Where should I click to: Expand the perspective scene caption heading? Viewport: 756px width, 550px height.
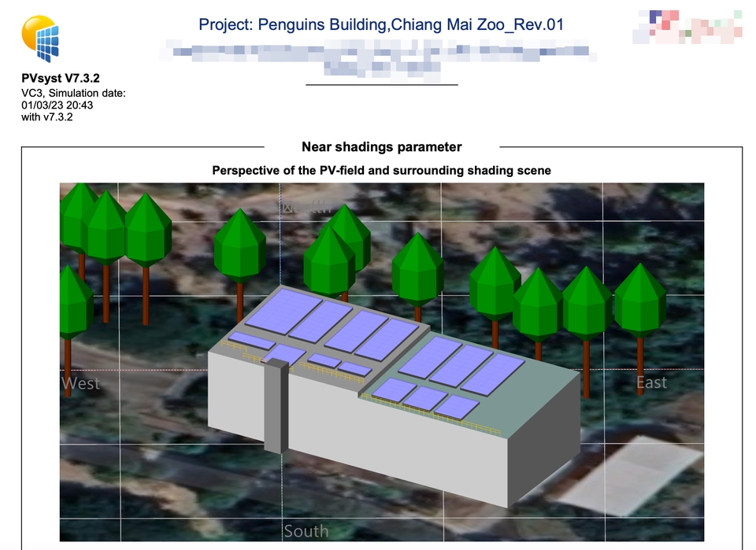(x=381, y=170)
